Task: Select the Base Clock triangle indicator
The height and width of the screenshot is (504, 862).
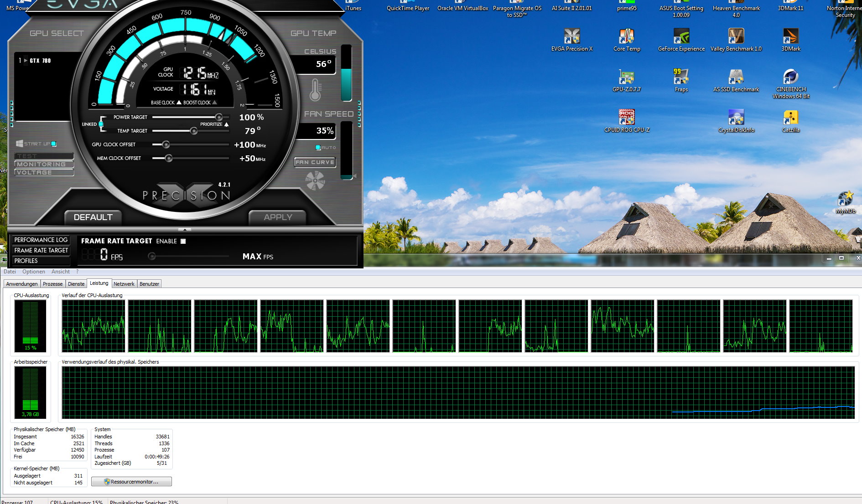Action: pyautogui.click(x=179, y=103)
